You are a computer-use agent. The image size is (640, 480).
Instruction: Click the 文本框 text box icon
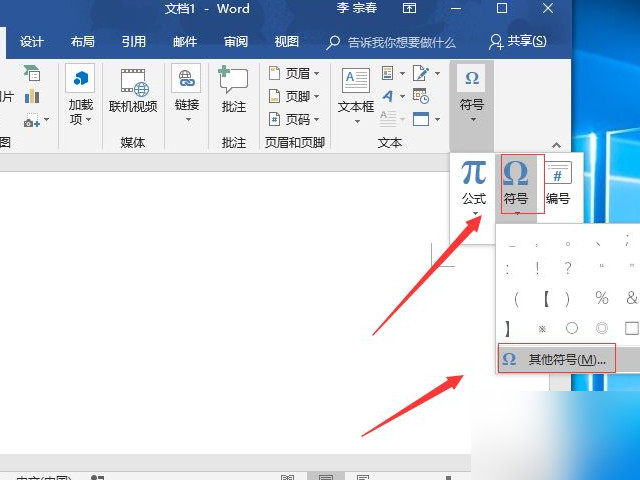(x=356, y=80)
